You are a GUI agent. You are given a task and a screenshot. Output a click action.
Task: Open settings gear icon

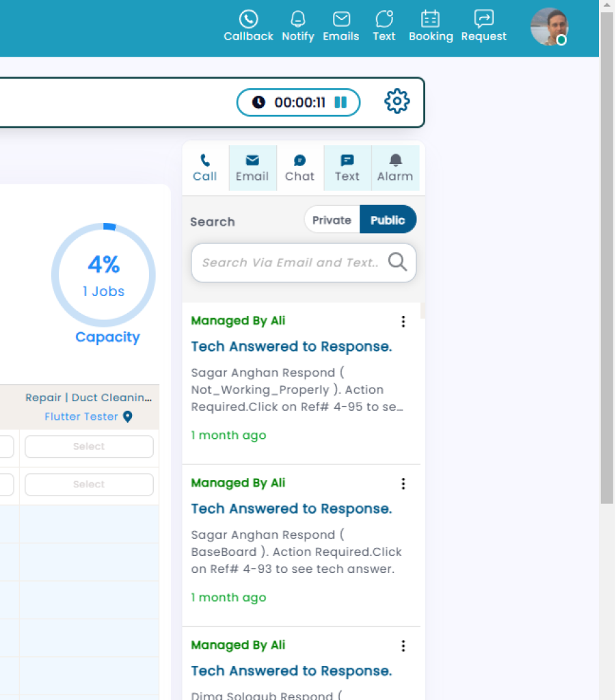click(397, 101)
